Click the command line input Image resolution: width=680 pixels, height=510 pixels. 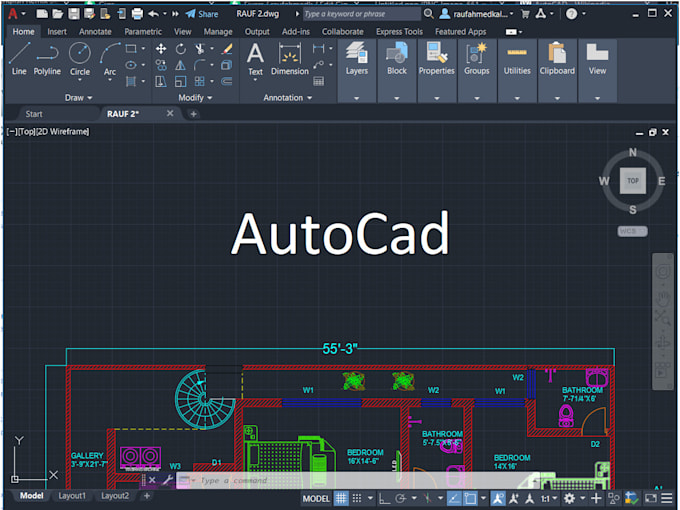356,481
